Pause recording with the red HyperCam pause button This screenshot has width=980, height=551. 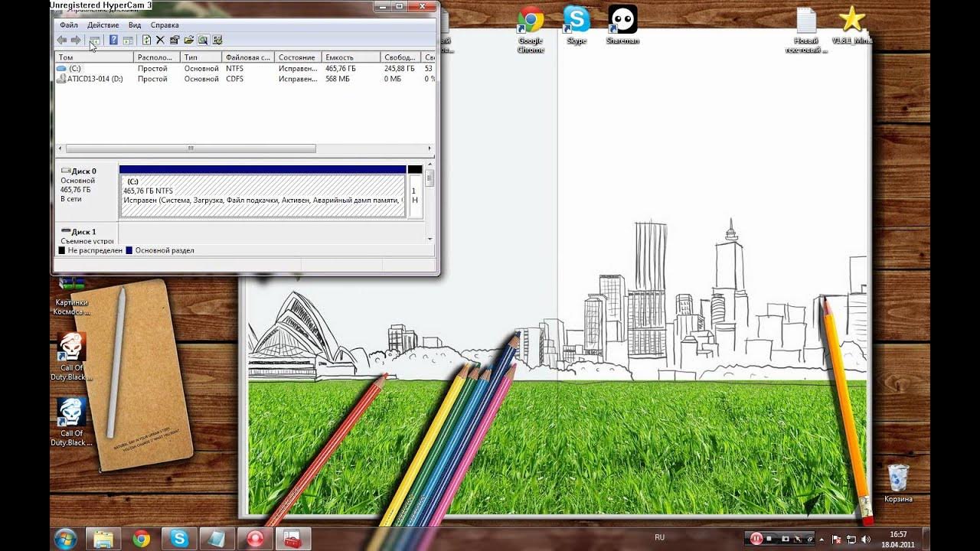point(756,539)
